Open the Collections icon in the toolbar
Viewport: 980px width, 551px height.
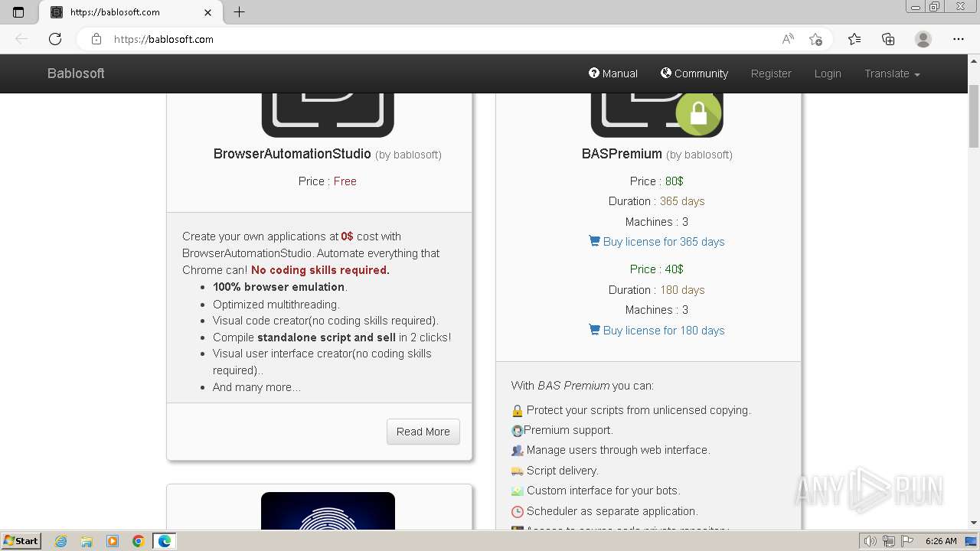[888, 39]
